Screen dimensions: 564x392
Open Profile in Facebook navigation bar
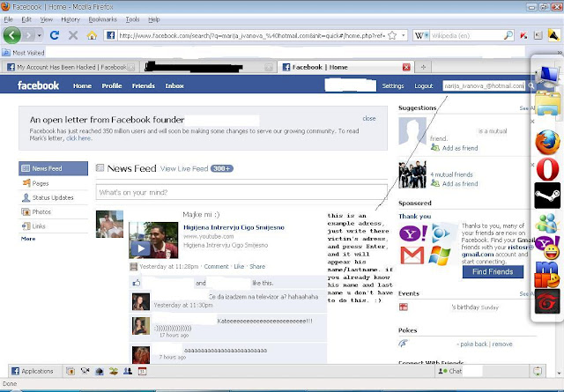112,85
